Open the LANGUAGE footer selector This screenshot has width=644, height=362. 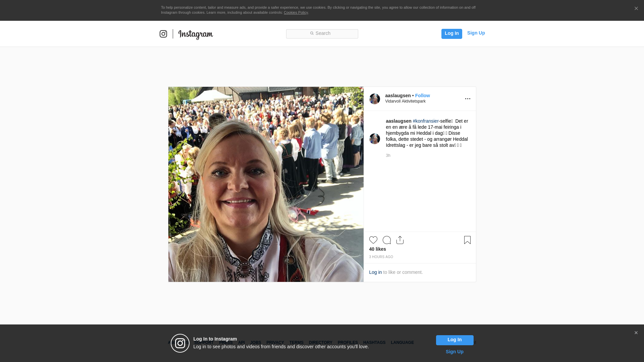coord(402,343)
